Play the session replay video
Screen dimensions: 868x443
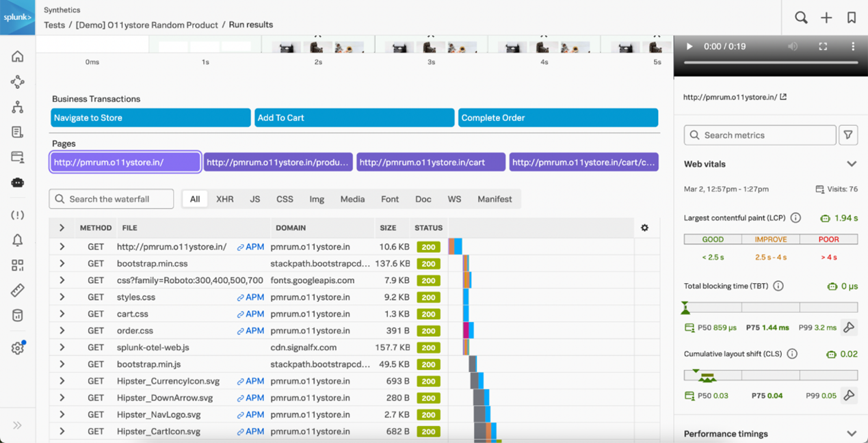(689, 46)
